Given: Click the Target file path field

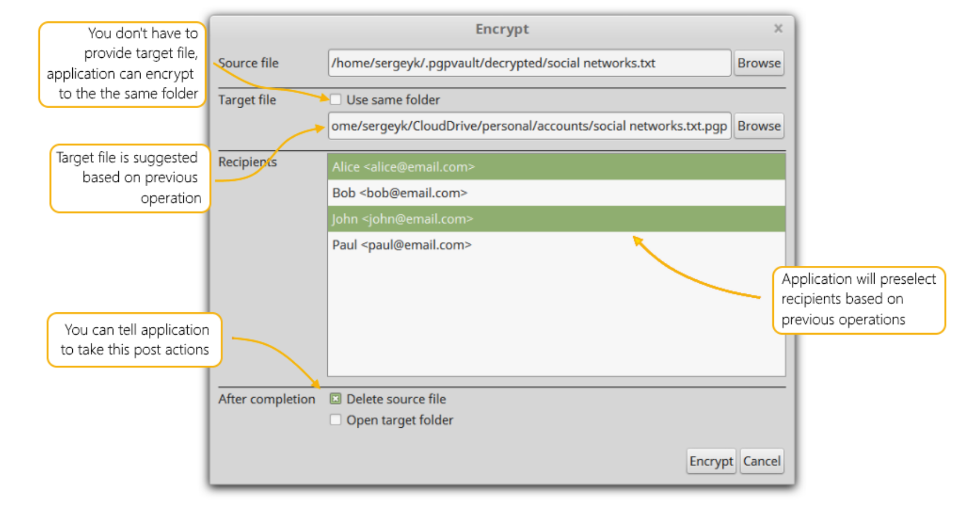Looking at the screenshot, I should pos(530,126).
